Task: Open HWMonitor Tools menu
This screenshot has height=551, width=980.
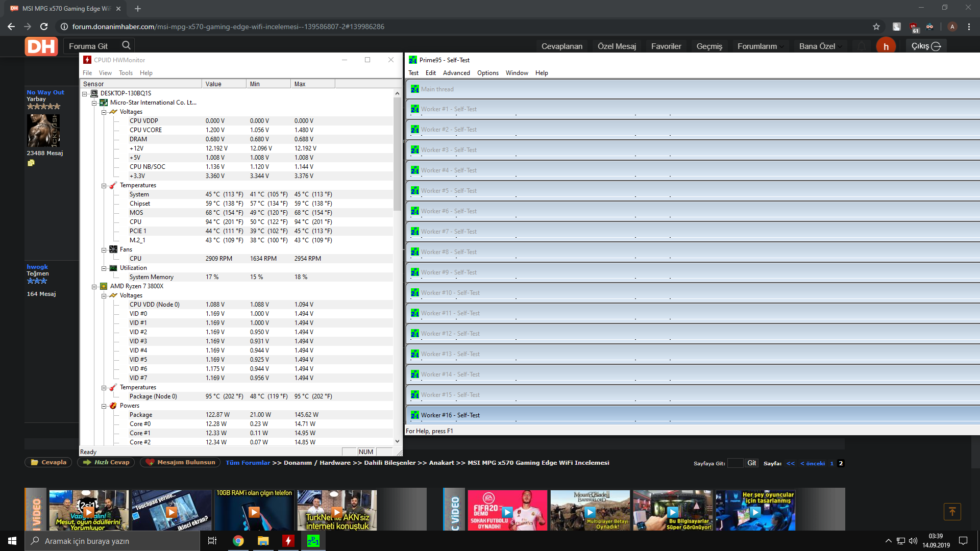Action: click(126, 73)
